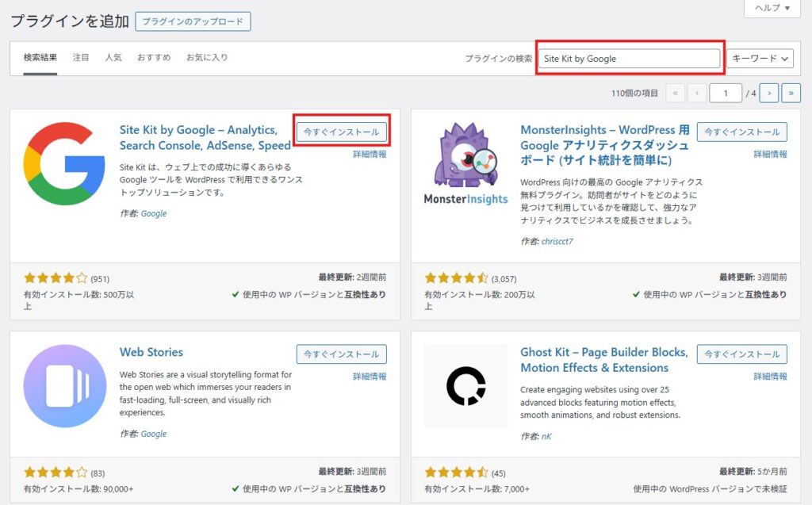The width and height of the screenshot is (812, 505).
Task: Click the 使用中の WordPress バージョンで未検証 text
Action: coord(710,489)
